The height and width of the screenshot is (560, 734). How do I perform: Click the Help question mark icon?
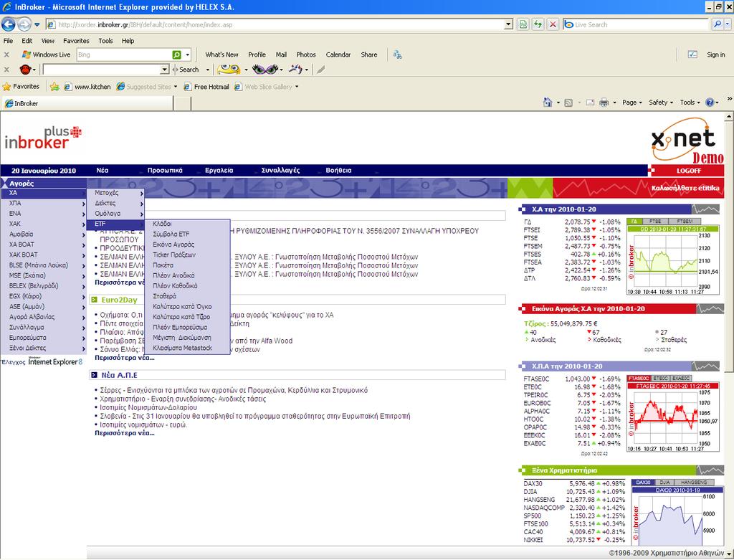click(x=710, y=103)
